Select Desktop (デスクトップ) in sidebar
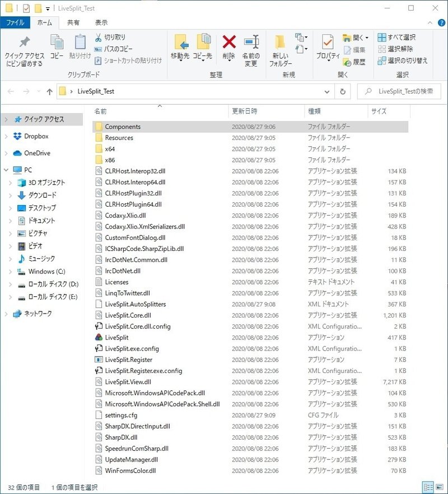The height and width of the screenshot is (494, 448). pos(42,208)
